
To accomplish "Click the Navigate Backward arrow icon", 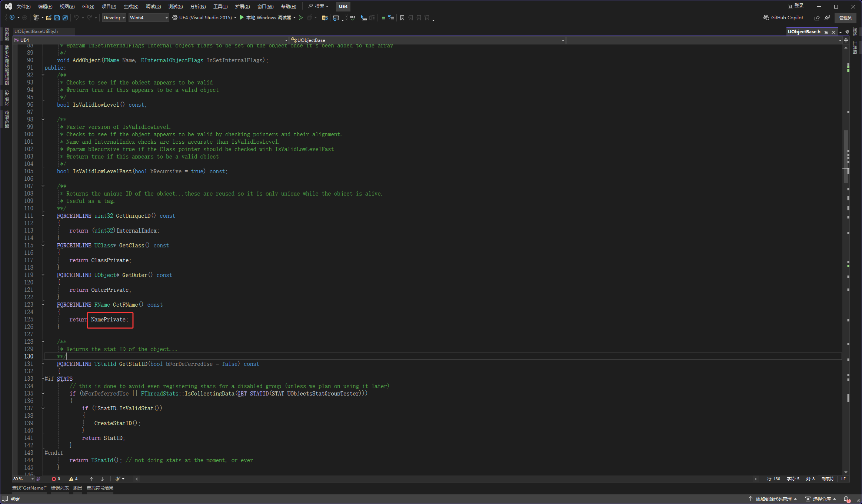I will point(12,18).
